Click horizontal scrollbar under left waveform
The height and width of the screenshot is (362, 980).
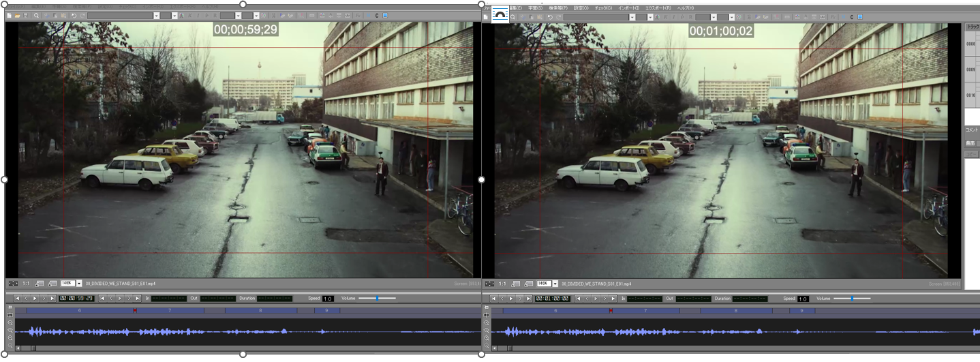point(248,348)
